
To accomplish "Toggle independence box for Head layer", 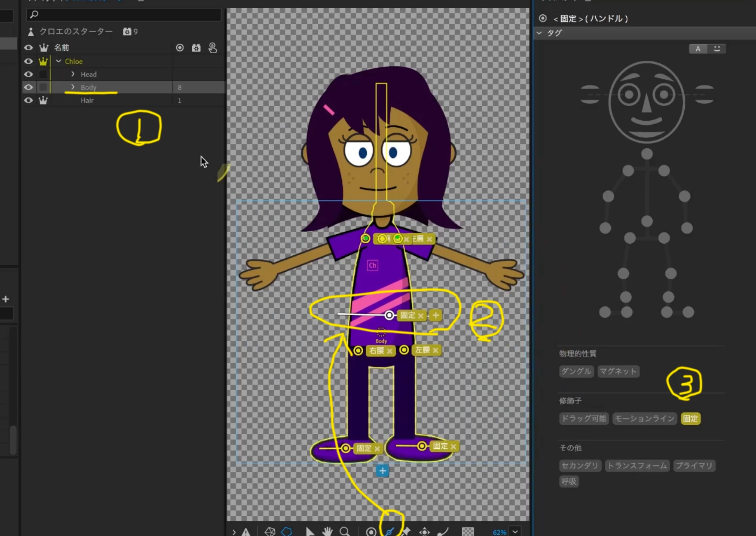I will pyautogui.click(x=43, y=75).
